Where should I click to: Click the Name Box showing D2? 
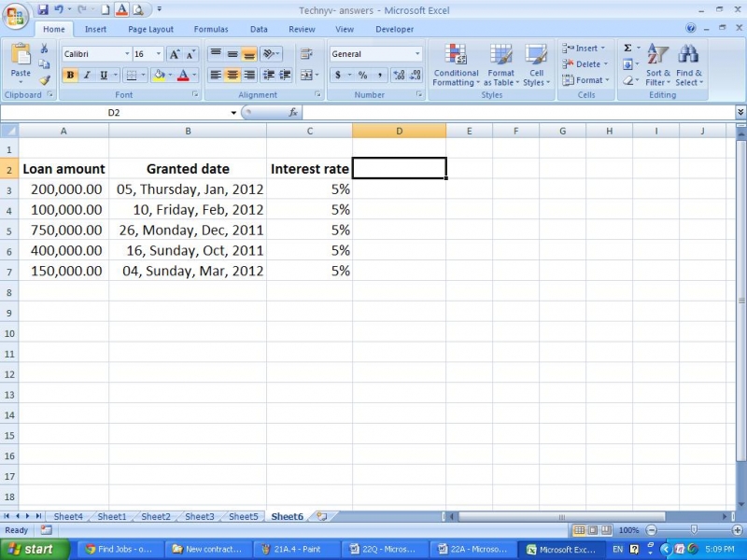coord(112,111)
